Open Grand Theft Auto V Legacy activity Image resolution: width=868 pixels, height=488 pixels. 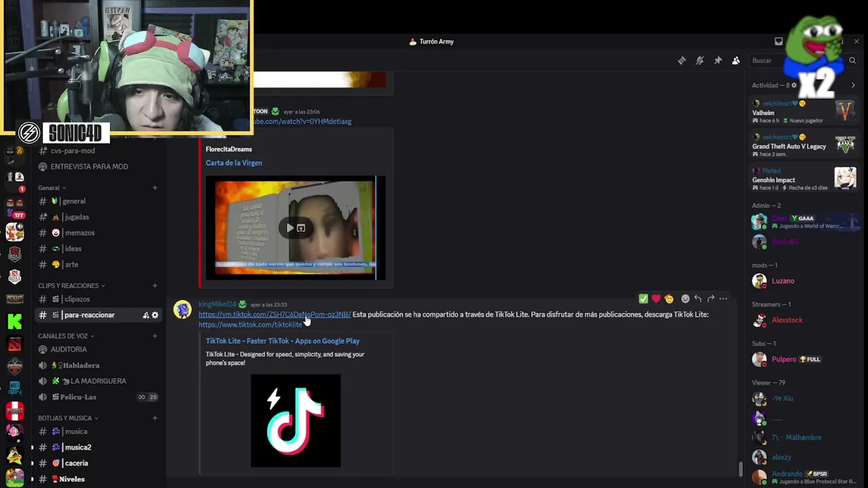click(x=804, y=145)
